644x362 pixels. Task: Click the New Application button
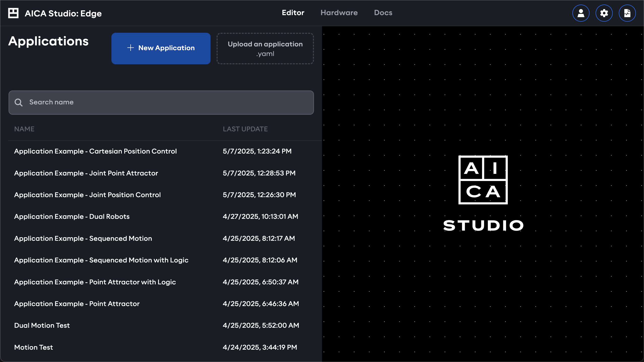pos(161,48)
